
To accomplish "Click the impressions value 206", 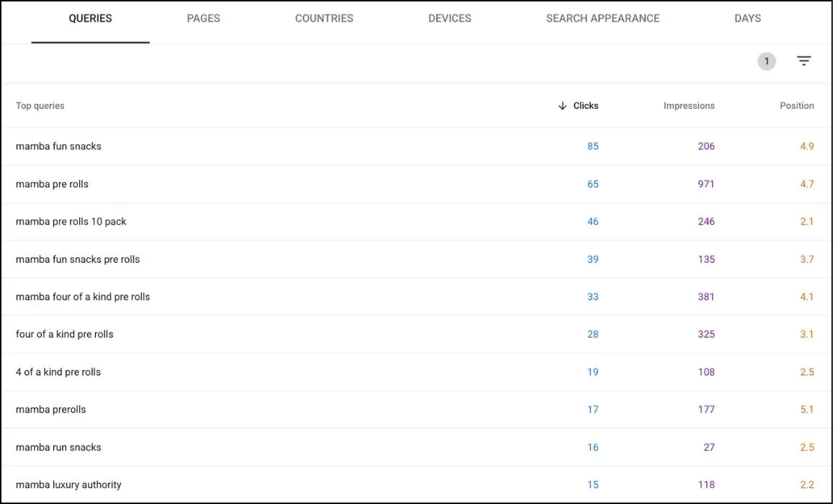I will (x=706, y=146).
